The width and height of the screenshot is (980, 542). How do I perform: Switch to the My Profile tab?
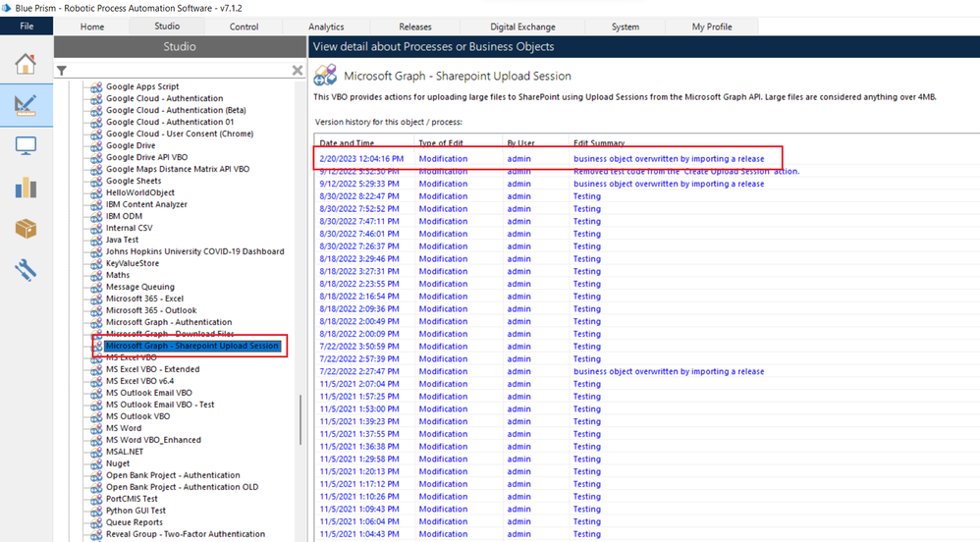pyautogui.click(x=711, y=27)
